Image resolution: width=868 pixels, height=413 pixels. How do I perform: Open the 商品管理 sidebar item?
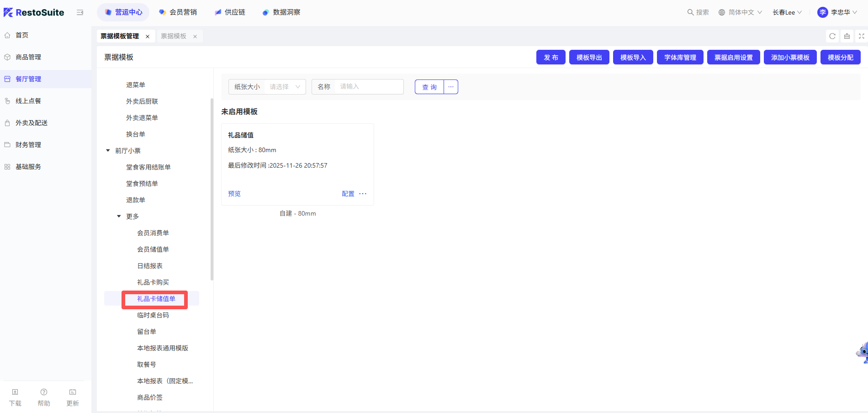[x=28, y=57]
